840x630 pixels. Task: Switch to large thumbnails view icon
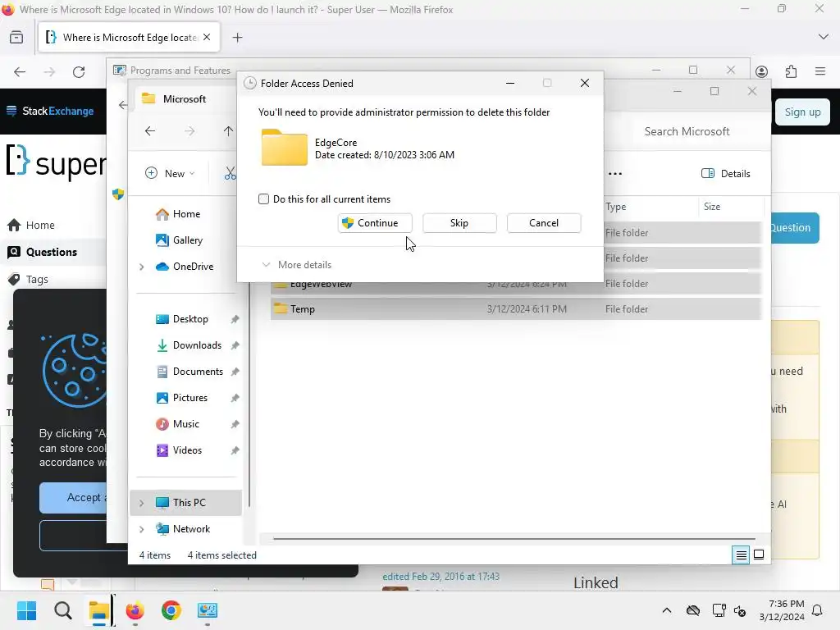click(759, 555)
